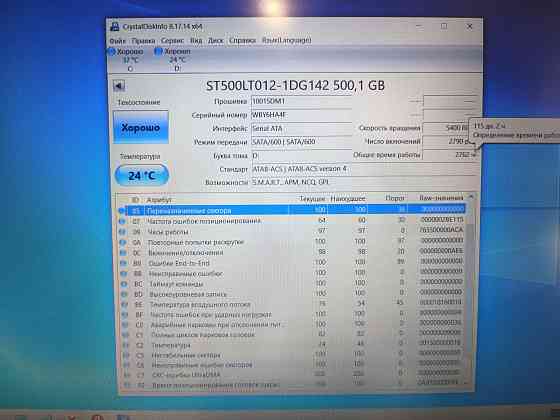Click the CrystalDiskInfo title bar app icon
560x420 pixels.
tap(115, 26)
